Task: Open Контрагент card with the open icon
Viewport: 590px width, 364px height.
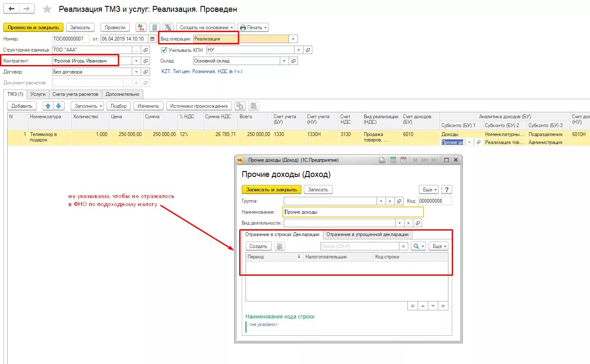Action: click(146, 61)
